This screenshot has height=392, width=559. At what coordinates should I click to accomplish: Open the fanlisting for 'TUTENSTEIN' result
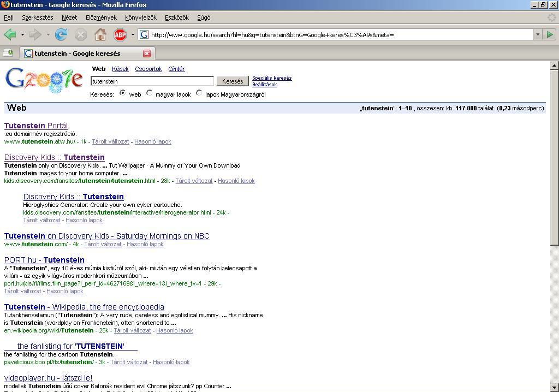(x=70, y=346)
